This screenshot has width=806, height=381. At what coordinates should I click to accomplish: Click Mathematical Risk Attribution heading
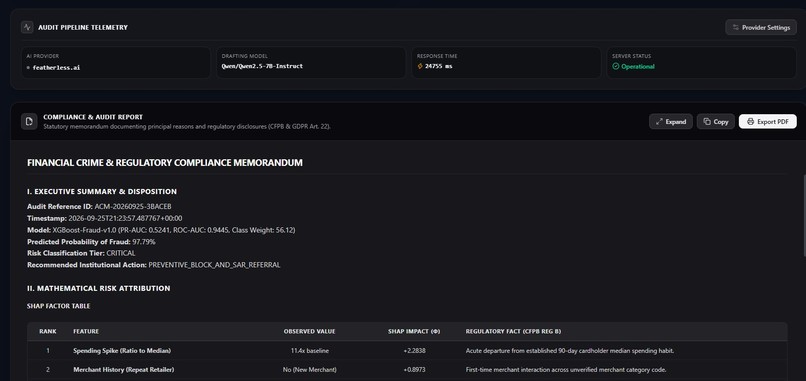point(98,288)
